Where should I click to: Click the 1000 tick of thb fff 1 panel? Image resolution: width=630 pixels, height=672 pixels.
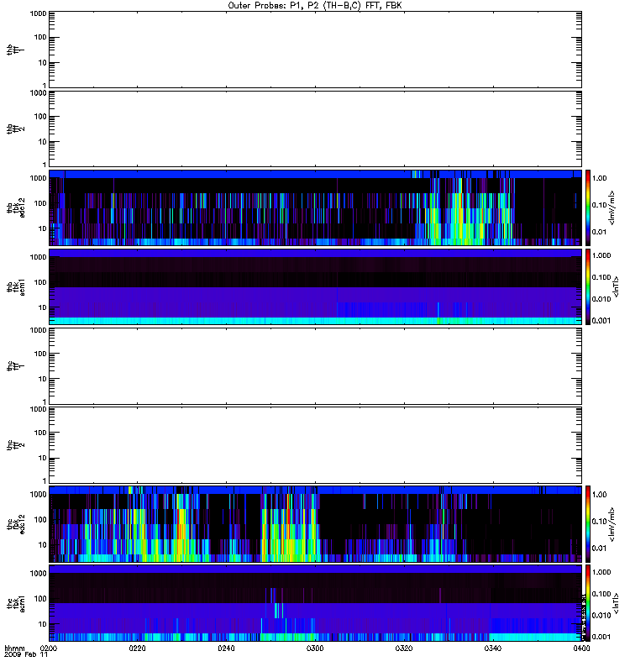[38, 13]
